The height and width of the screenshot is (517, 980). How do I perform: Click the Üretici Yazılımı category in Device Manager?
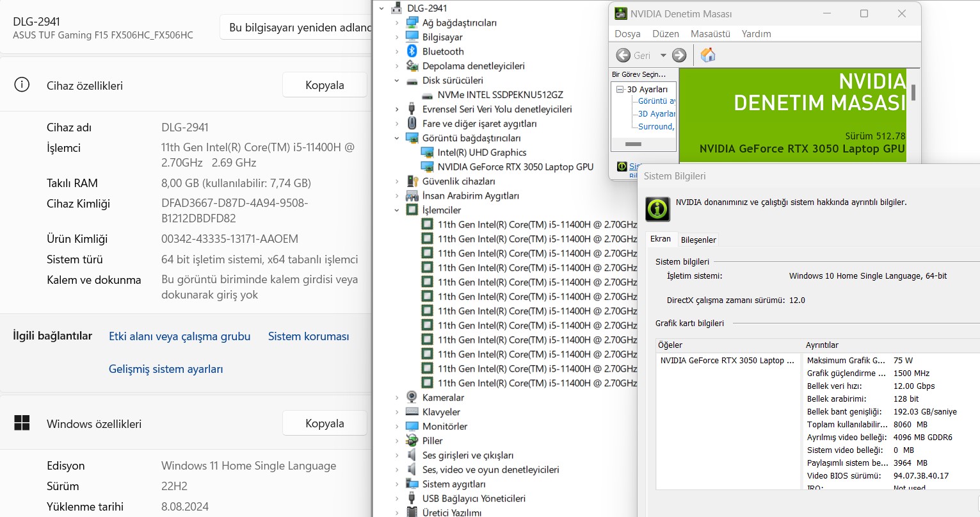452,512
